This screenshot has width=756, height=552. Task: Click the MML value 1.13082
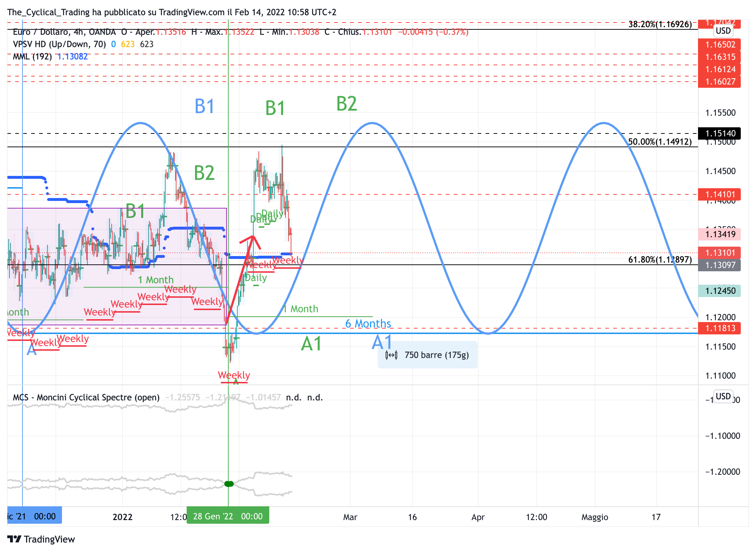[x=72, y=57]
